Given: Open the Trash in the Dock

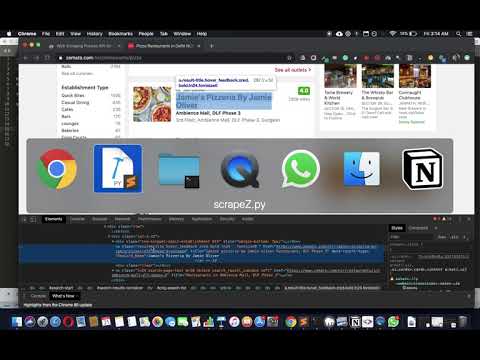Looking at the screenshot, I should pos(463,322).
